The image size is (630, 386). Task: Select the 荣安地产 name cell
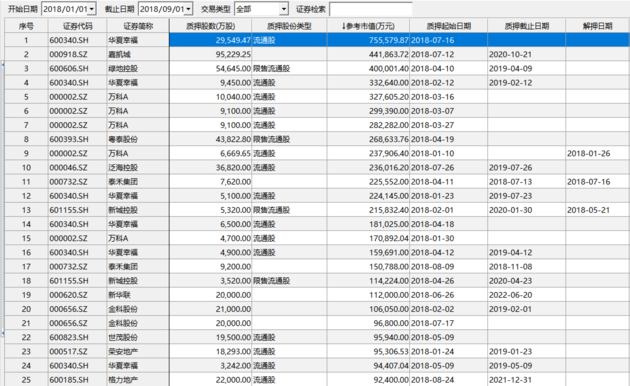click(x=138, y=351)
